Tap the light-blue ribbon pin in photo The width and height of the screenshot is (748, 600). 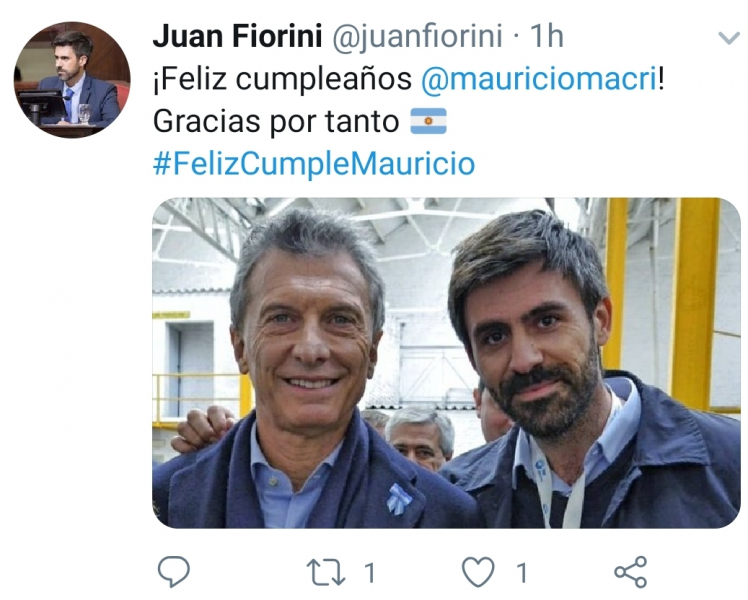click(397, 498)
